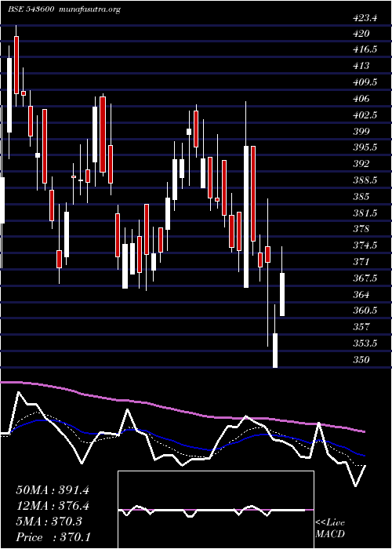392x549 pixels.
Task: Click the 395.5 price axis label
Action: pos(365,147)
